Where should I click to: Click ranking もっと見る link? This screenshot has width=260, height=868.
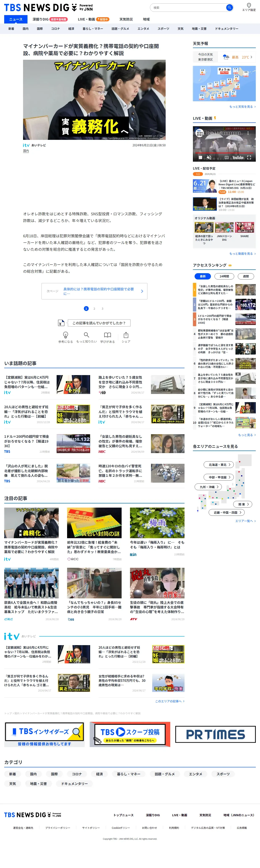click(x=247, y=435)
